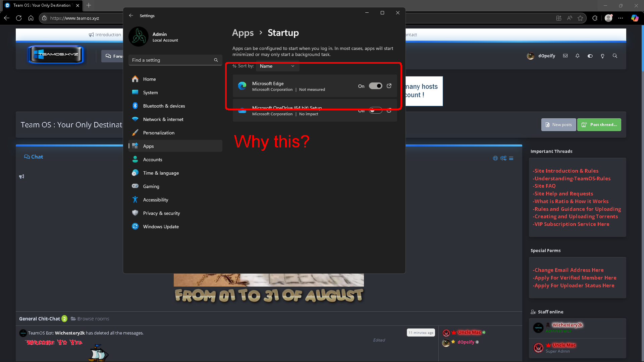Open Network & internet settings
The image size is (644, 362).
tap(175, 119)
